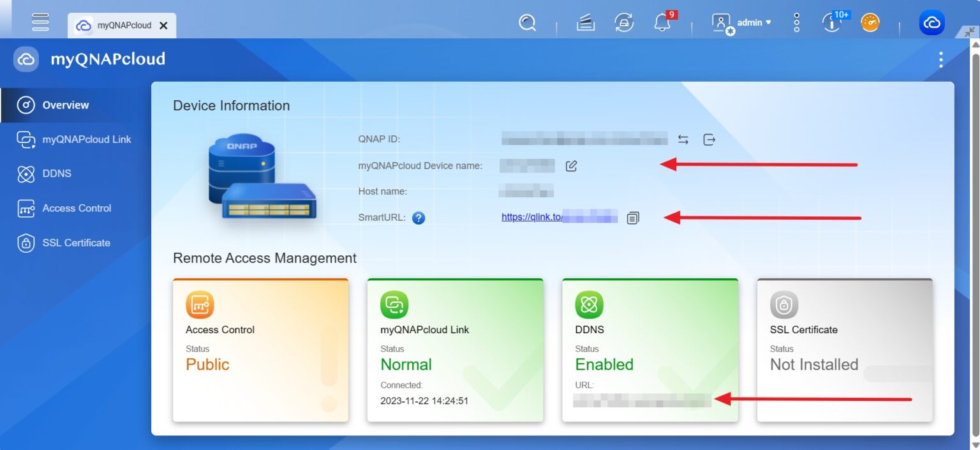Go to Access Control in sidebar

coord(76,208)
